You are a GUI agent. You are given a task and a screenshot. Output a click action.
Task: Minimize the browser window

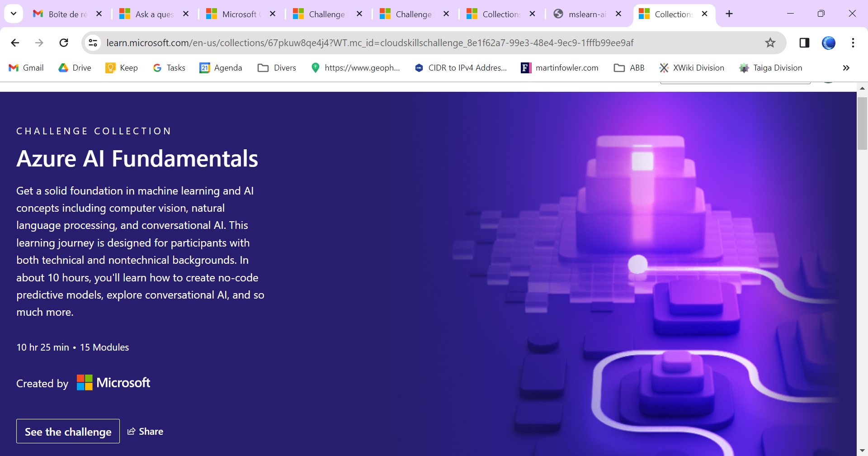790,14
